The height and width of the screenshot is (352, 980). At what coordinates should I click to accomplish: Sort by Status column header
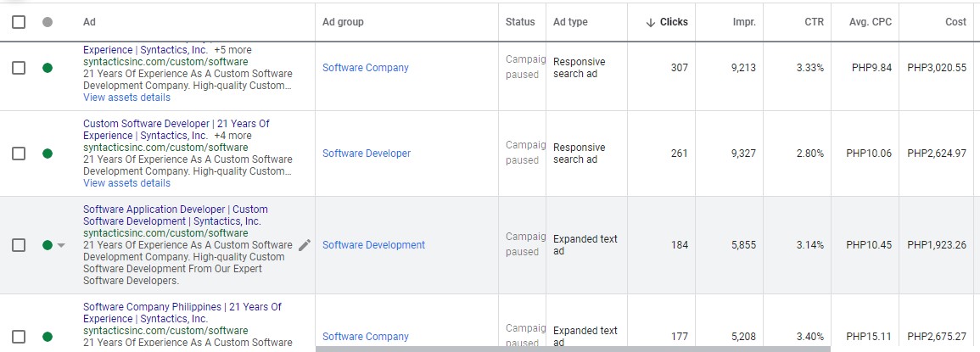tap(521, 22)
